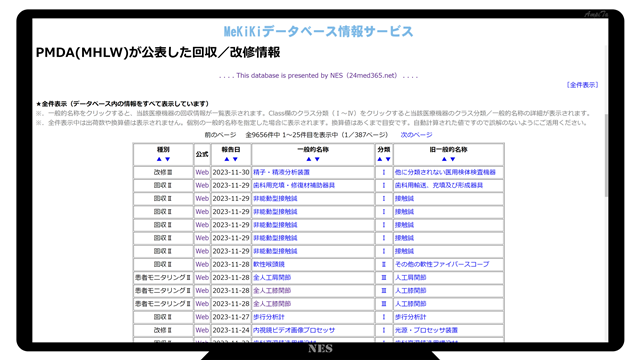
Task: Sort 種別 column descending with down arrow
Action: click(x=167, y=159)
